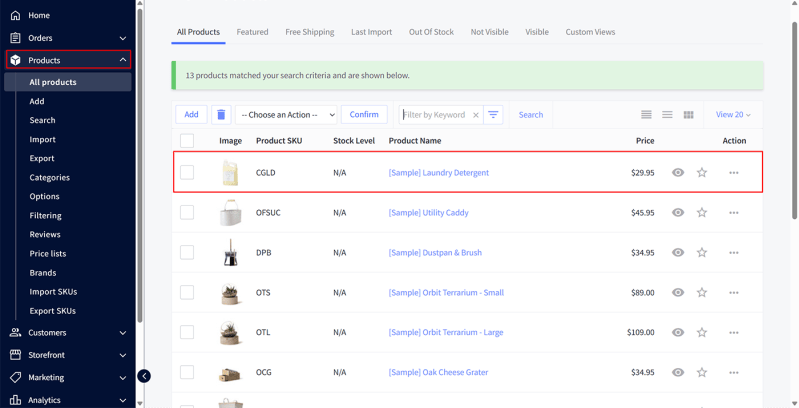Click the Utility Caddy product thumbnail
This screenshot has height=408, width=799.
(230, 212)
